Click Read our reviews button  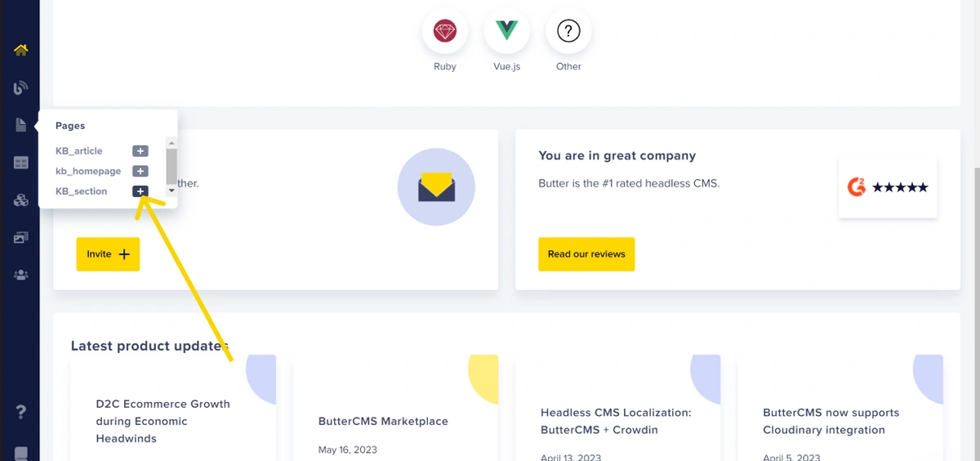[x=586, y=254]
